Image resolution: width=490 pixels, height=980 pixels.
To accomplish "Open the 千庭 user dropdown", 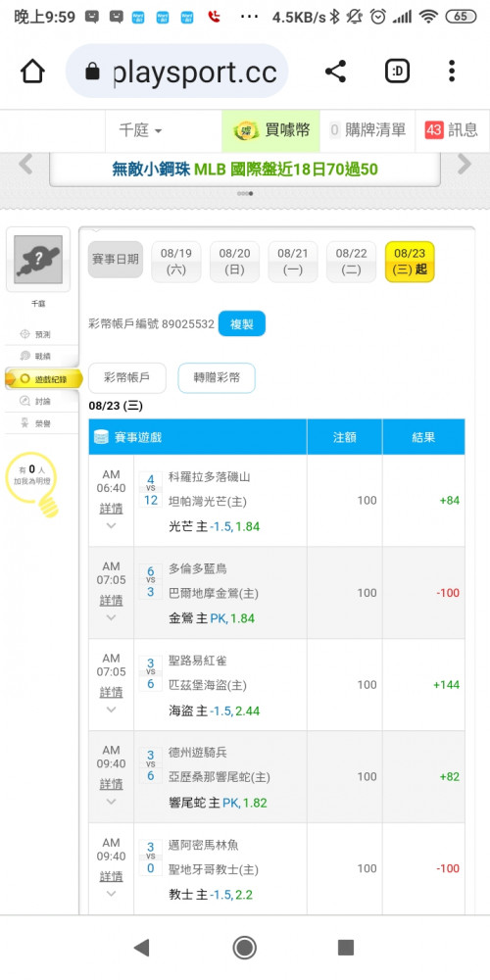I will pyautogui.click(x=140, y=130).
